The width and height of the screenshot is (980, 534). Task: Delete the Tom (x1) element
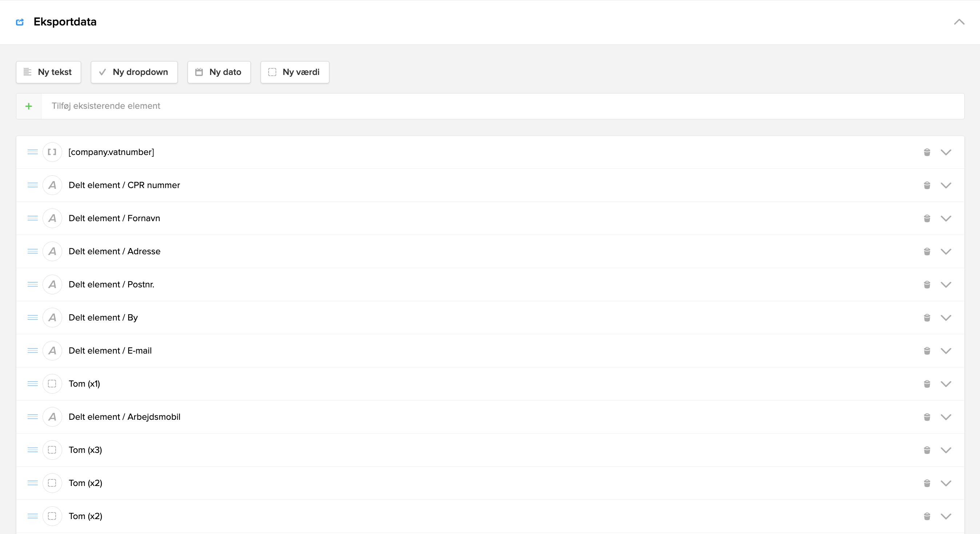pyautogui.click(x=927, y=384)
